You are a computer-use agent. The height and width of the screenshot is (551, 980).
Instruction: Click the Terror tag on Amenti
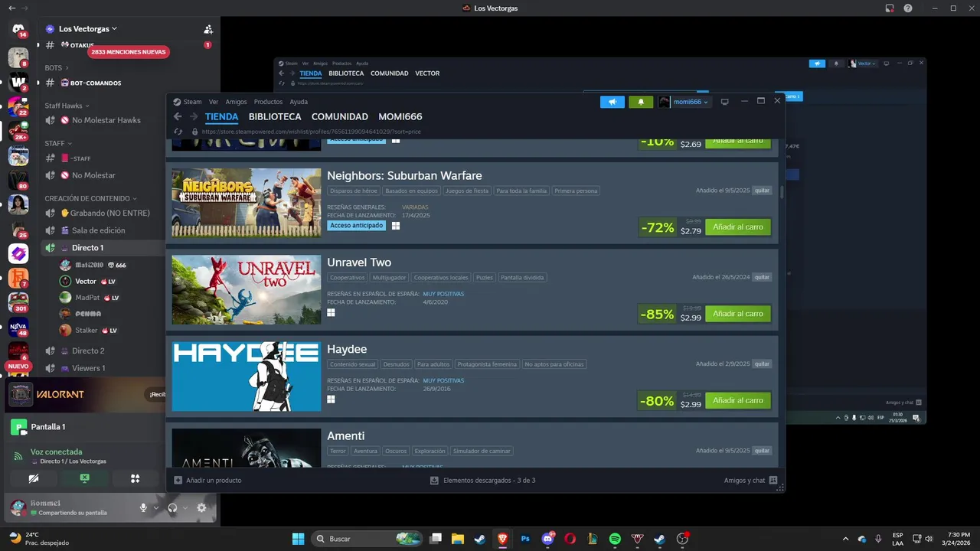pos(338,452)
